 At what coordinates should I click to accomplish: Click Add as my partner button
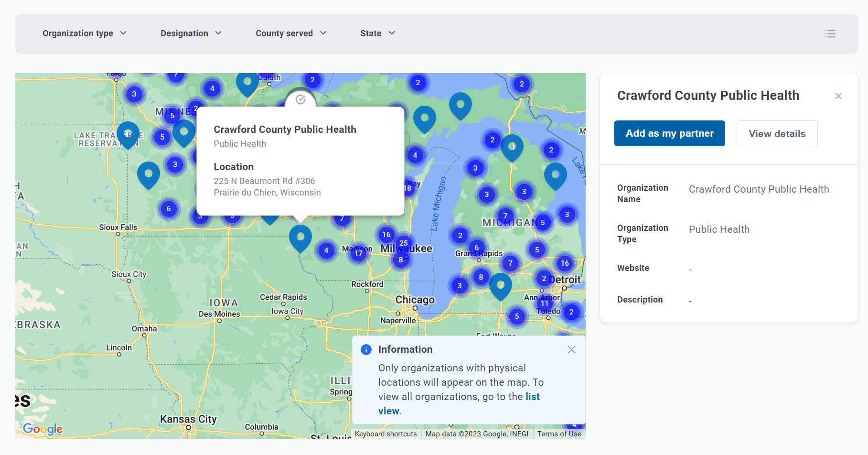pos(669,133)
